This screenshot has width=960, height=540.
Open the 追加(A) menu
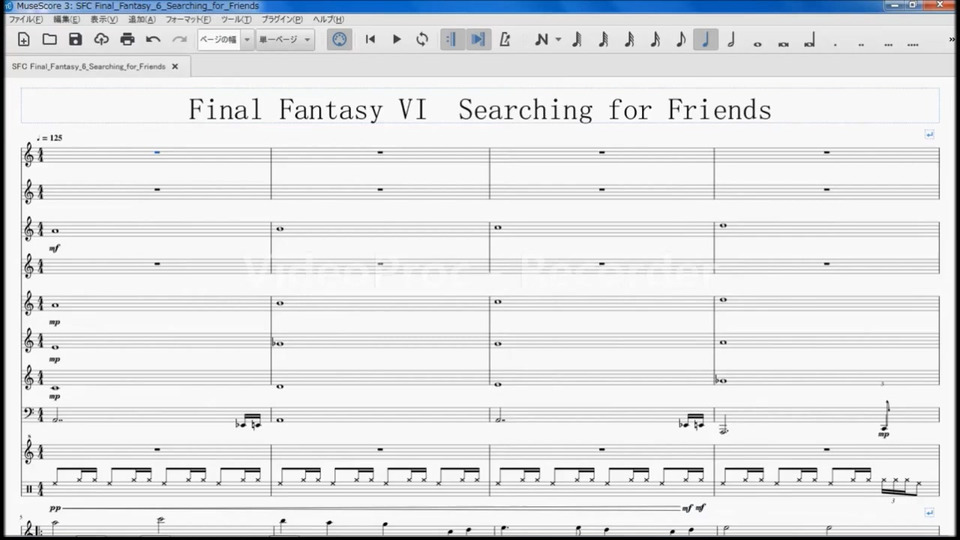tap(141, 20)
